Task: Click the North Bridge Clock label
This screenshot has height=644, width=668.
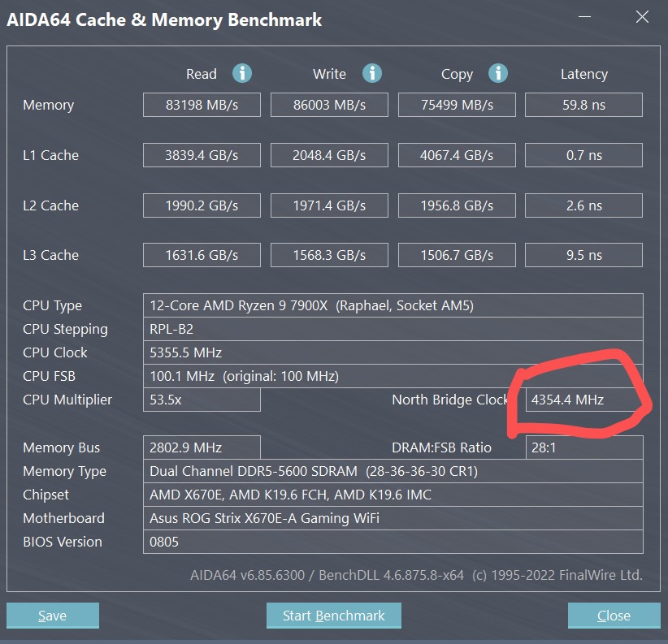Action: pos(450,400)
